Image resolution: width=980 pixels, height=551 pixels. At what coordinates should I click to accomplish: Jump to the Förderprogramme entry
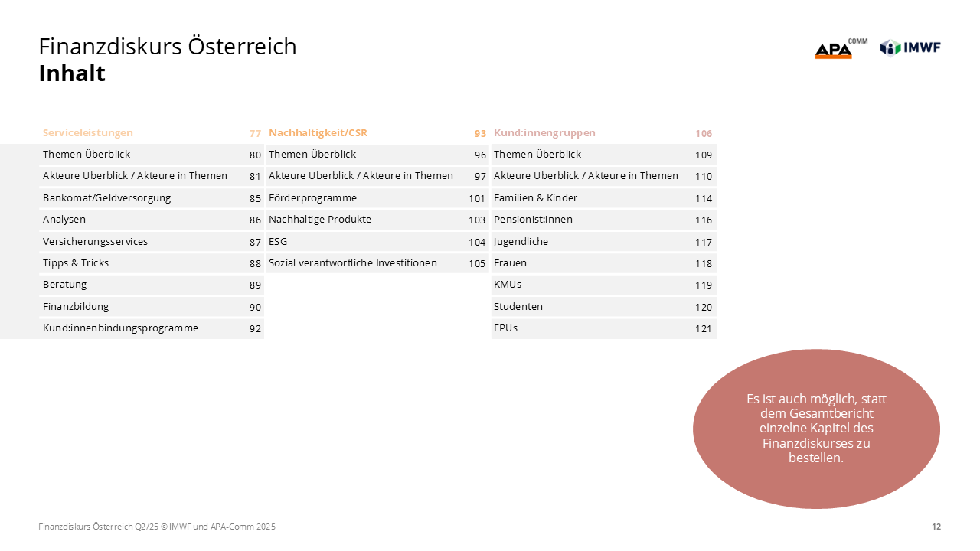[x=312, y=197]
